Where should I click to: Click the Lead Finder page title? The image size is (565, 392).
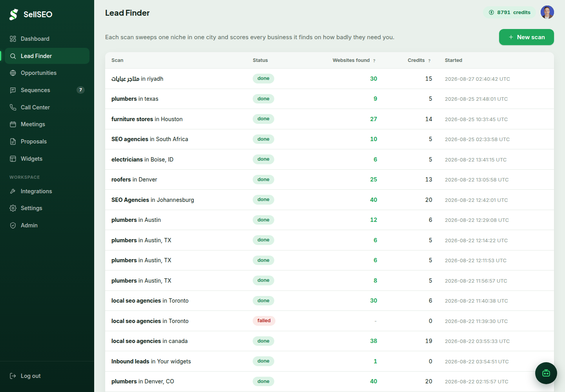(x=127, y=13)
